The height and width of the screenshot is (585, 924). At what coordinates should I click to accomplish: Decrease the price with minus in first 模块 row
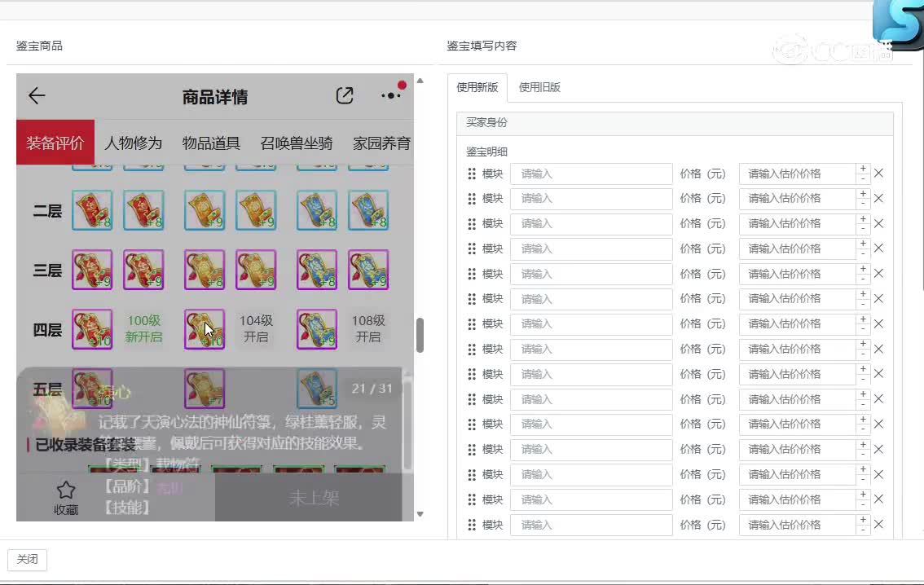(863, 178)
